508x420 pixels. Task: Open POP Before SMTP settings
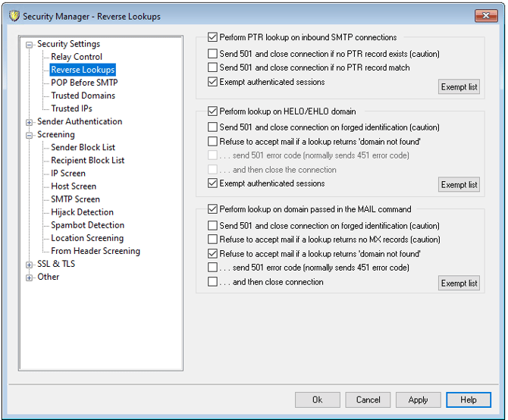(84, 83)
